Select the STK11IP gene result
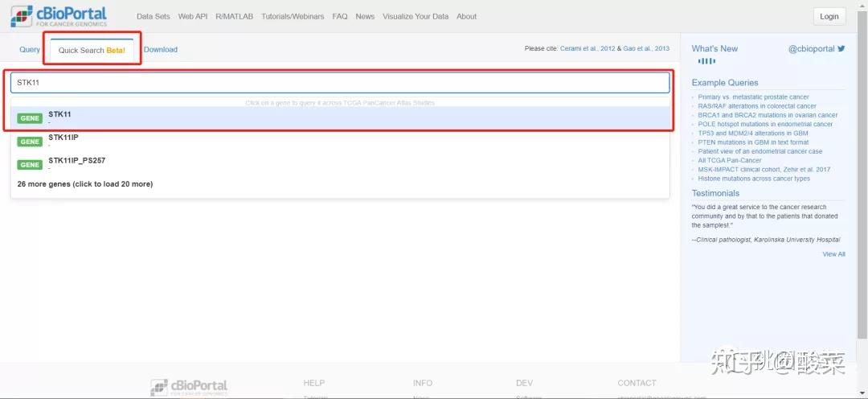The height and width of the screenshot is (399, 868). [x=340, y=141]
